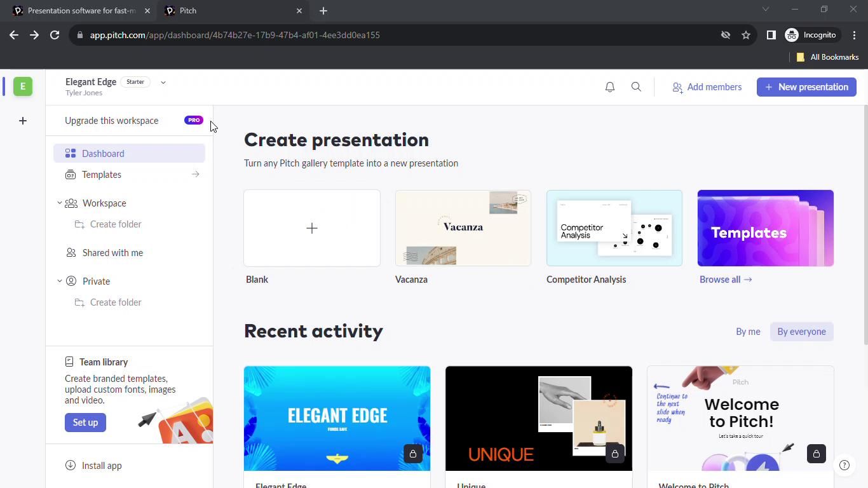Open the Elegant Edge workspace dropdown
The width and height of the screenshot is (868, 488).
[163, 82]
